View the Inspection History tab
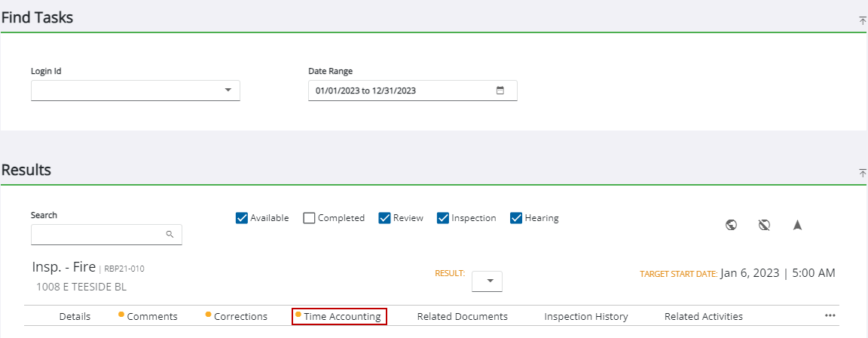 (586, 316)
